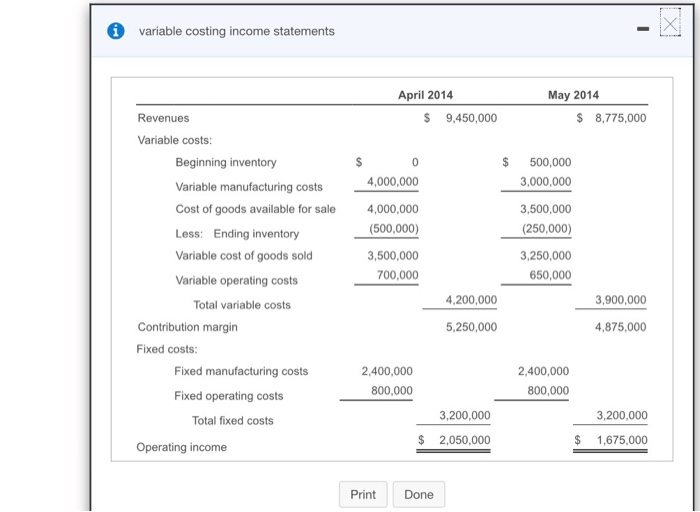Click the blue info icon
Viewport: 700px width, 512px height.
click(x=116, y=31)
